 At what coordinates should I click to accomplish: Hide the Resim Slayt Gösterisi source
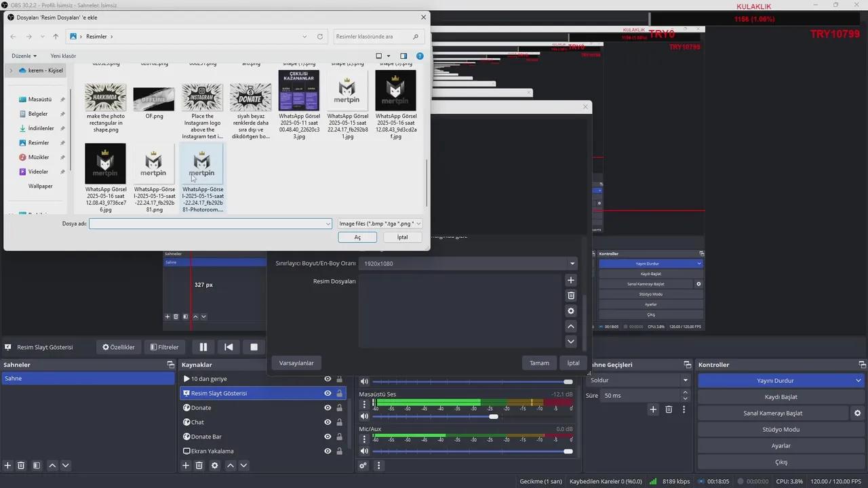coord(328,393)
